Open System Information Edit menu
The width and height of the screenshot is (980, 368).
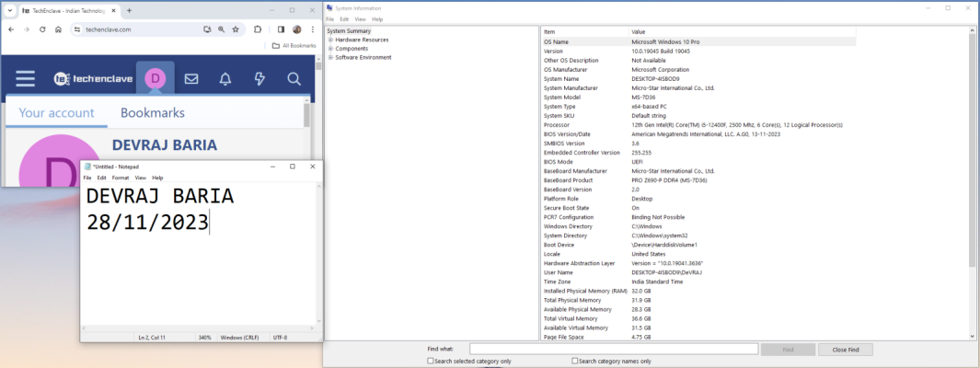[344, 19]
